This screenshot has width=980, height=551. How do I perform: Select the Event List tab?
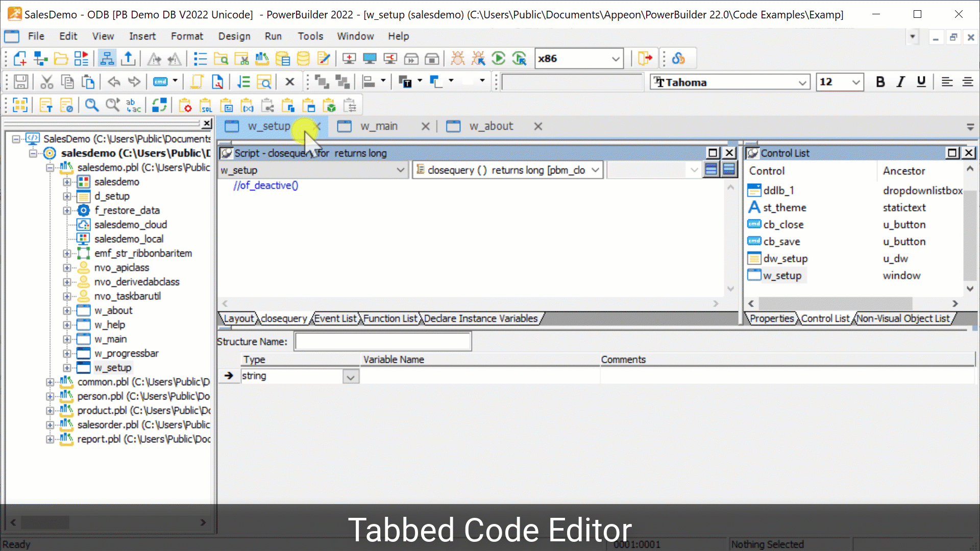tap(335, 319)
